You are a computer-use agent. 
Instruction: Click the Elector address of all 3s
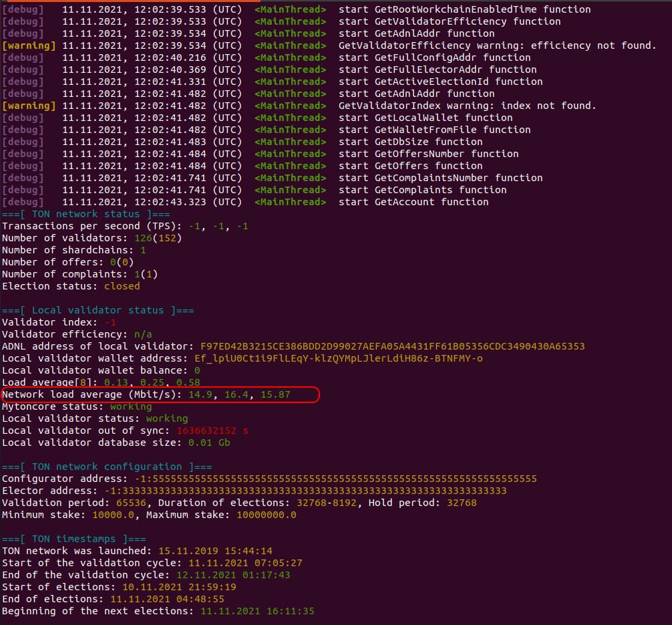pos(305,491)
